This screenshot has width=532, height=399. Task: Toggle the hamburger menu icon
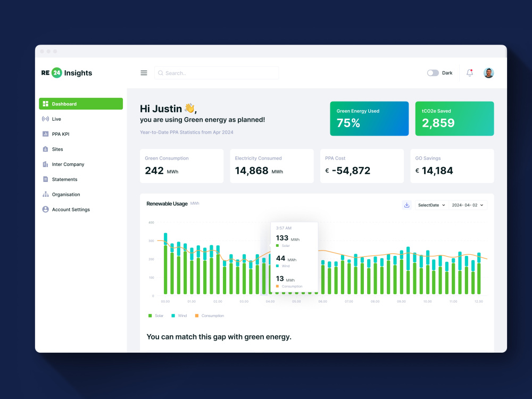click(x=144, y=73)
